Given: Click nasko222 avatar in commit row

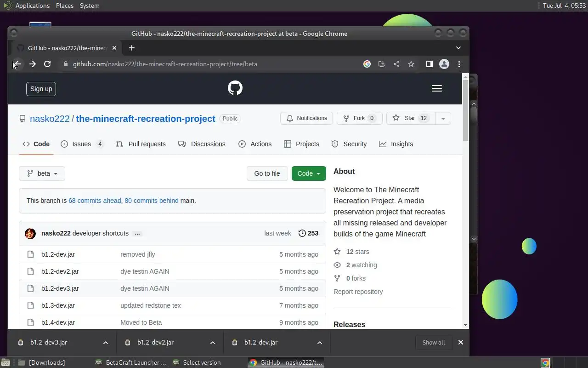Looking at the screenshot, I should [30, 233].
